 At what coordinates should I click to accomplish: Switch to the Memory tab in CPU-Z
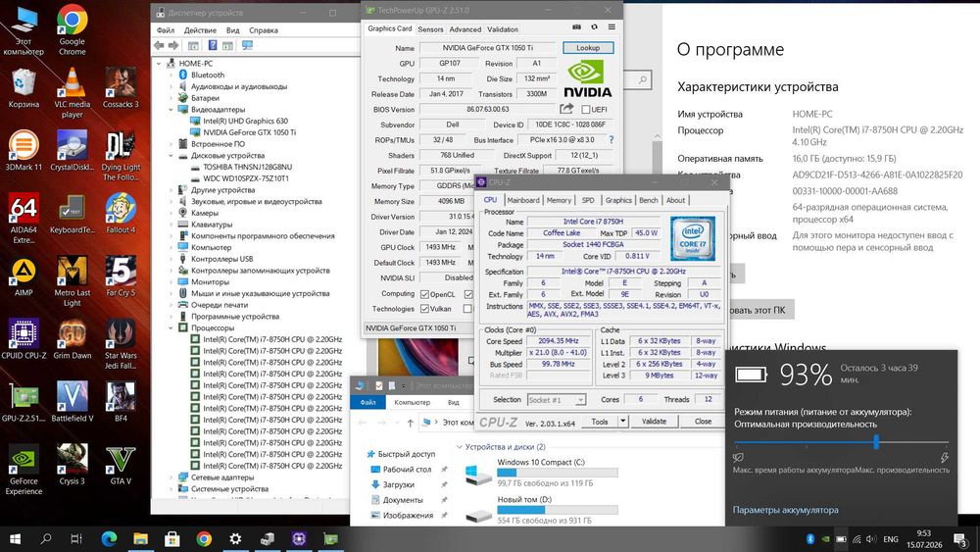(559, 200)
